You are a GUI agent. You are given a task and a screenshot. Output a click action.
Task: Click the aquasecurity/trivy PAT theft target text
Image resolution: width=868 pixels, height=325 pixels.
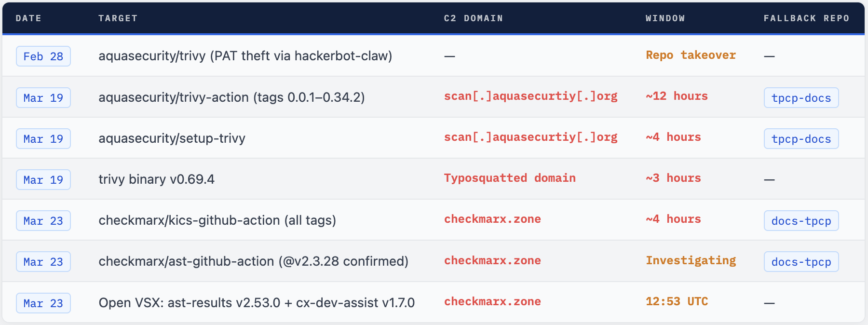[245, 56]
